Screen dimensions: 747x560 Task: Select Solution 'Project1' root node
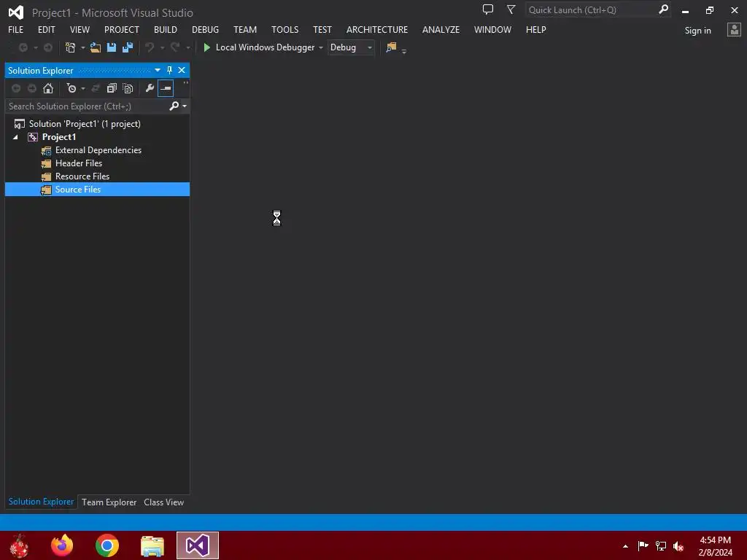pos(85,124)
